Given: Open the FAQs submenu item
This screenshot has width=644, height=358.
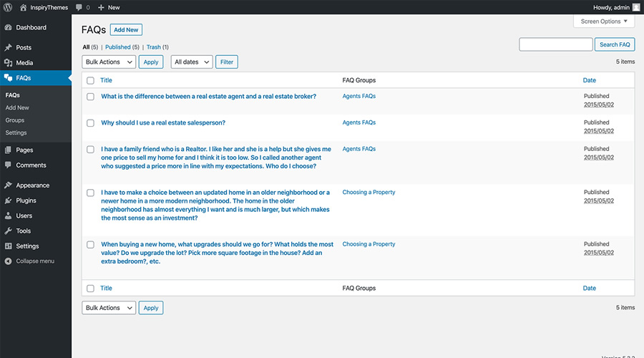Looking at the screenshot, I should tap(13, 95).
